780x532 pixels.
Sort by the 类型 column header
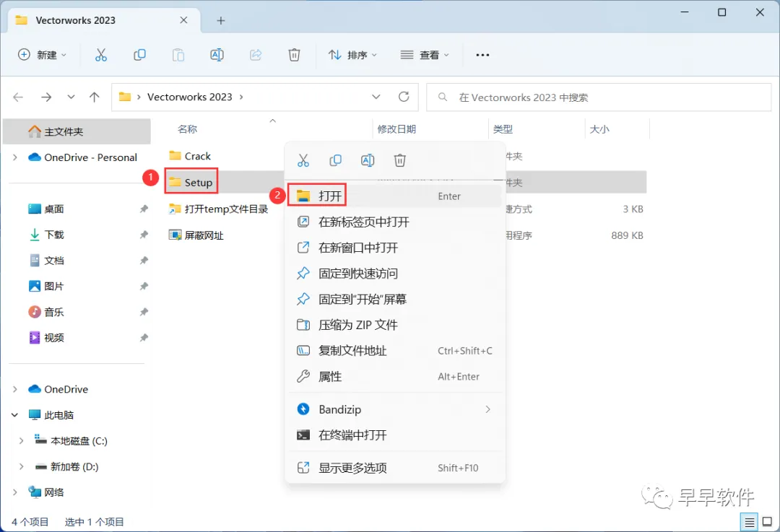[x=503, y=129]
